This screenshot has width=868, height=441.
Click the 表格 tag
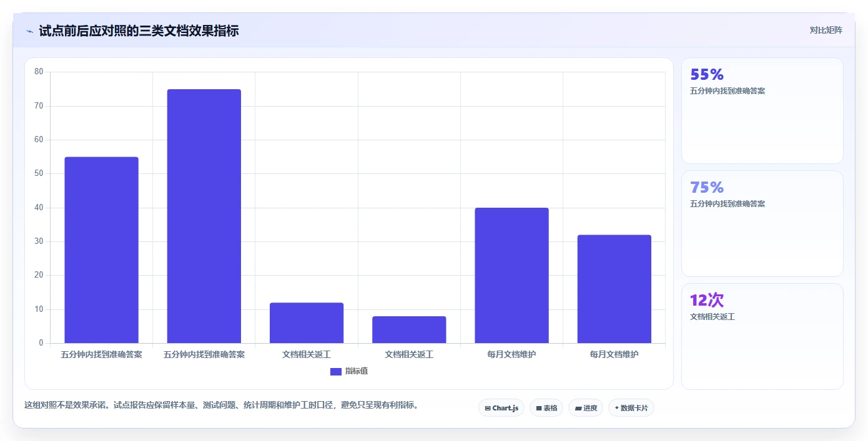point(546,408)
